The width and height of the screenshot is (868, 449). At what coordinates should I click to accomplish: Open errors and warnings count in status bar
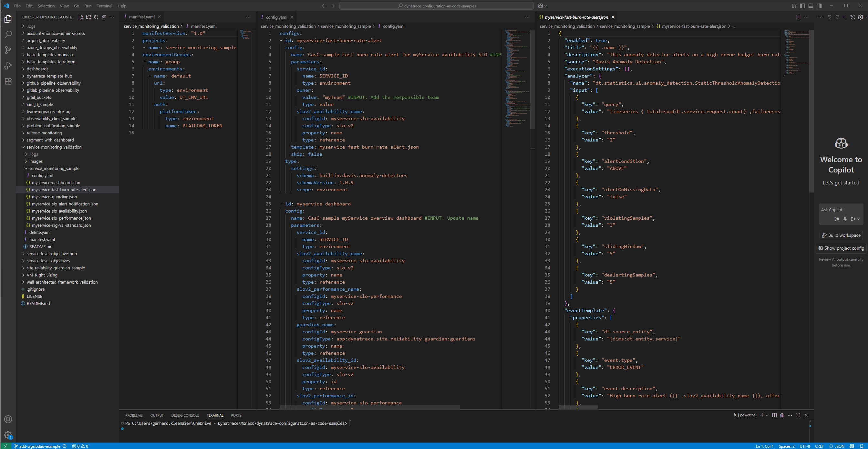[x=80, y=446]
